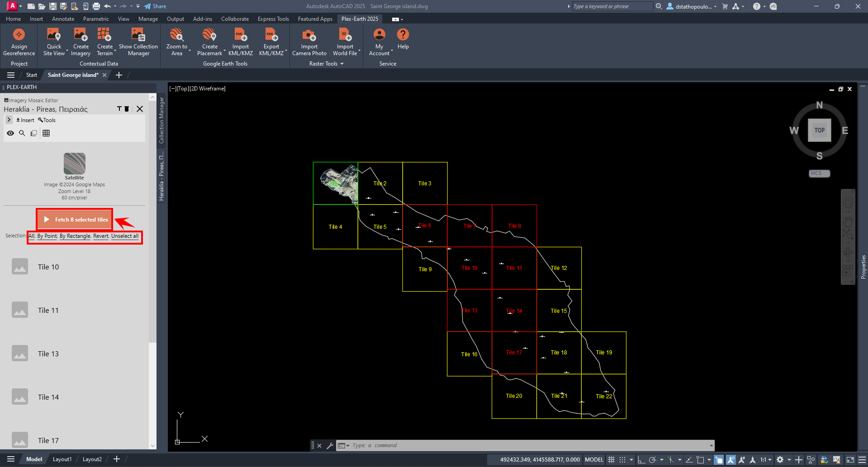Click the Satellite imagery thumbnail

click(75, 164)
